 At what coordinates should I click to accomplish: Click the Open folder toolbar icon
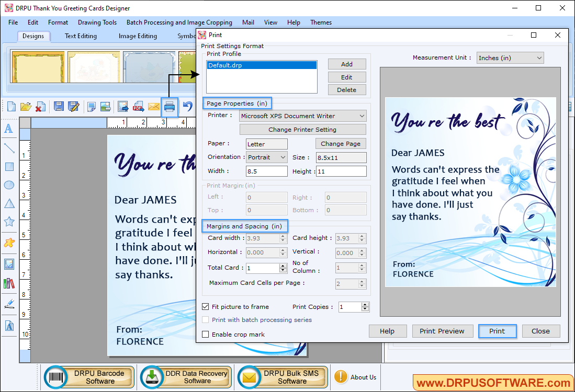point(26,107)
